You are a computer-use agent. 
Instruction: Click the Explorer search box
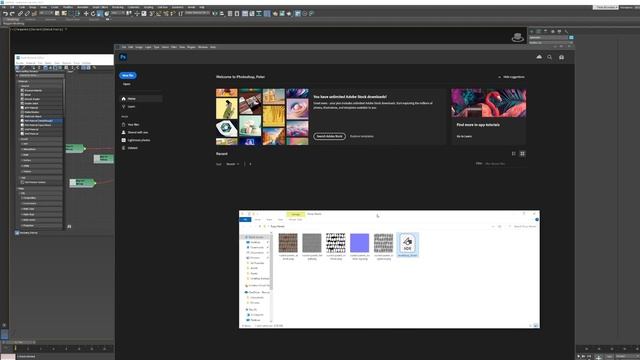coord(524,226)
